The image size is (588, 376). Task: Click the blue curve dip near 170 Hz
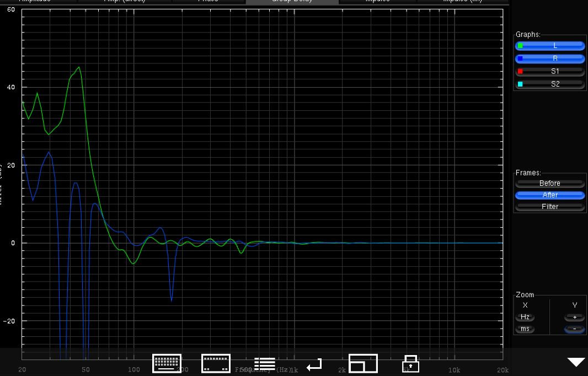point(172,299)
